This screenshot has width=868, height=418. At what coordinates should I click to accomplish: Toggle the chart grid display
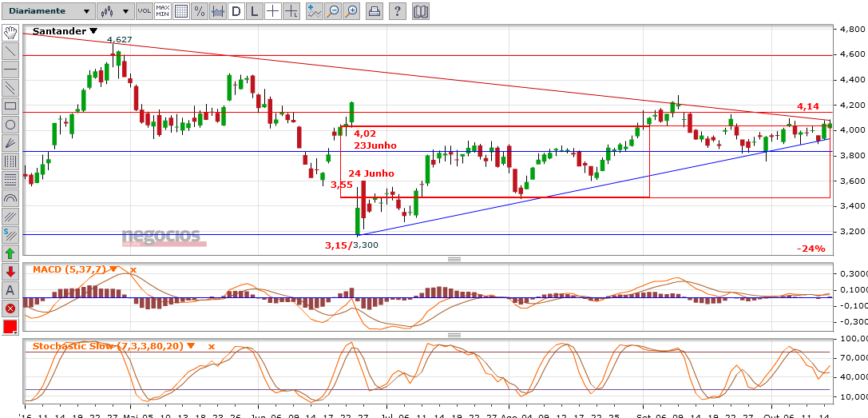tap(180, 11)
